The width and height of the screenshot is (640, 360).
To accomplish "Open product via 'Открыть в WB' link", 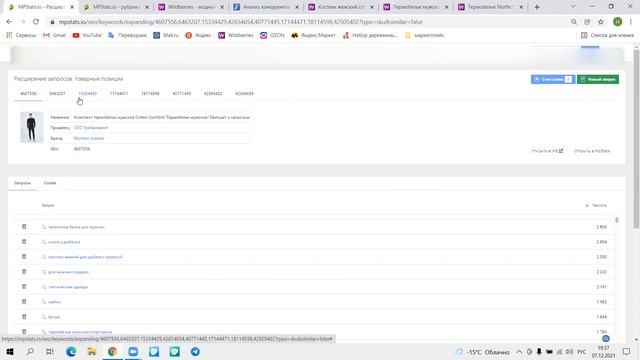I will 547,151.
